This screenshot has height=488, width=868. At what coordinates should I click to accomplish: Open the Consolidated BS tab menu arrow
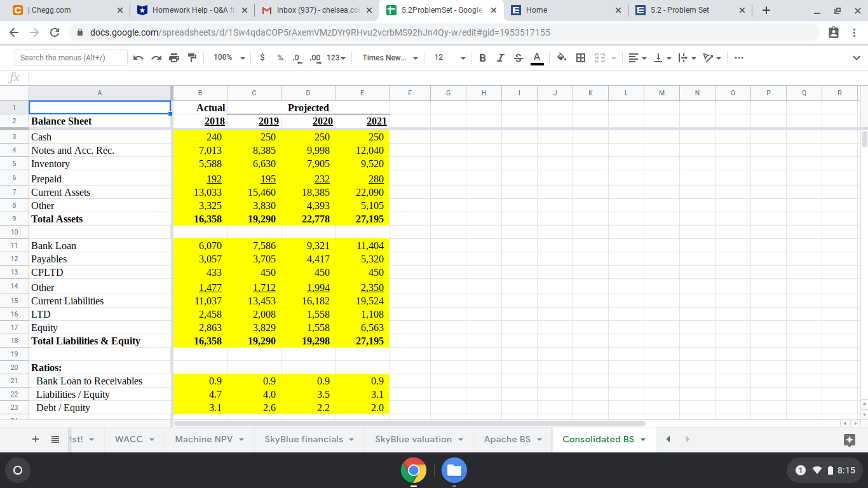point(642,439)
